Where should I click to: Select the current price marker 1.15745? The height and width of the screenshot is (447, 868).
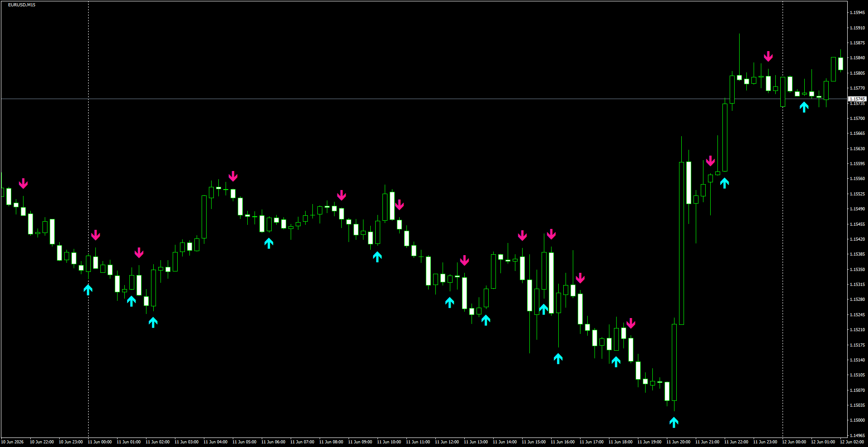click(857, 99)
